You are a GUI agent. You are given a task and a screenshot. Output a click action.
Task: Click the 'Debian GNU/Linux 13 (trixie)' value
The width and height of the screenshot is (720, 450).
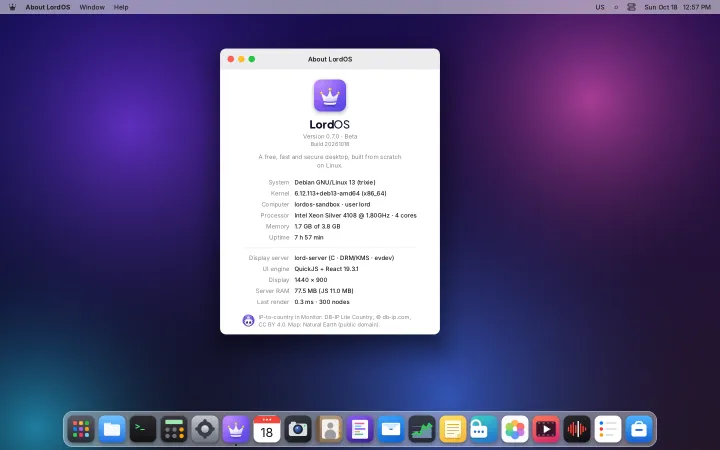[335, 182]
